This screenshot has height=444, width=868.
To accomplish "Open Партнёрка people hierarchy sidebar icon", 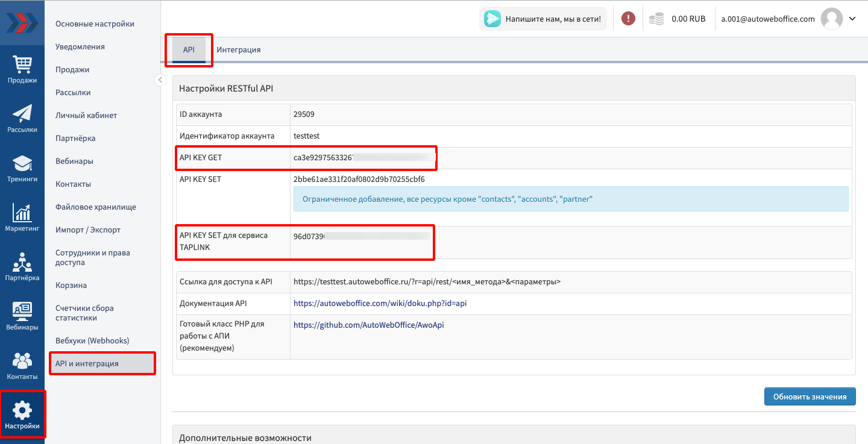I will click(22, 263).
